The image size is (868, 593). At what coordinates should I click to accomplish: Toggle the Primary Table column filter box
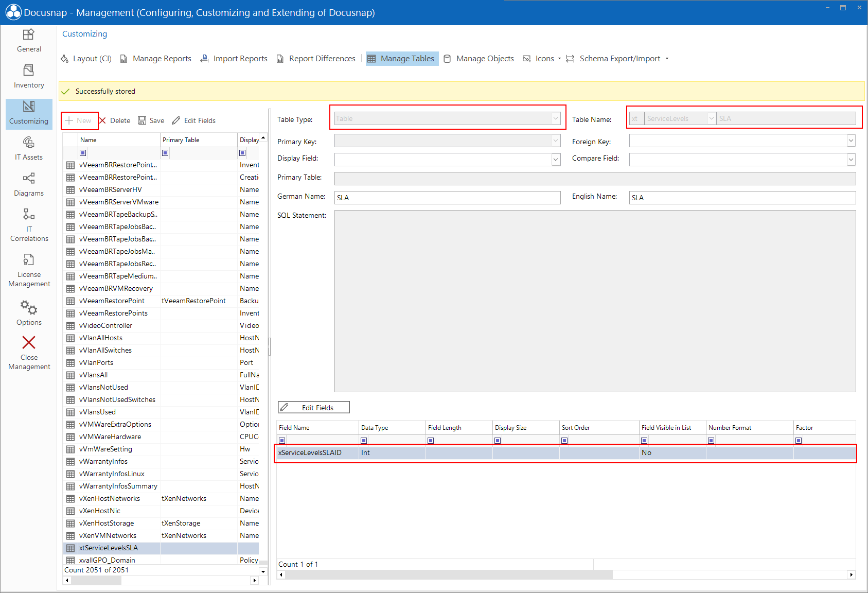pyautogui.click(x=165, y=153)
